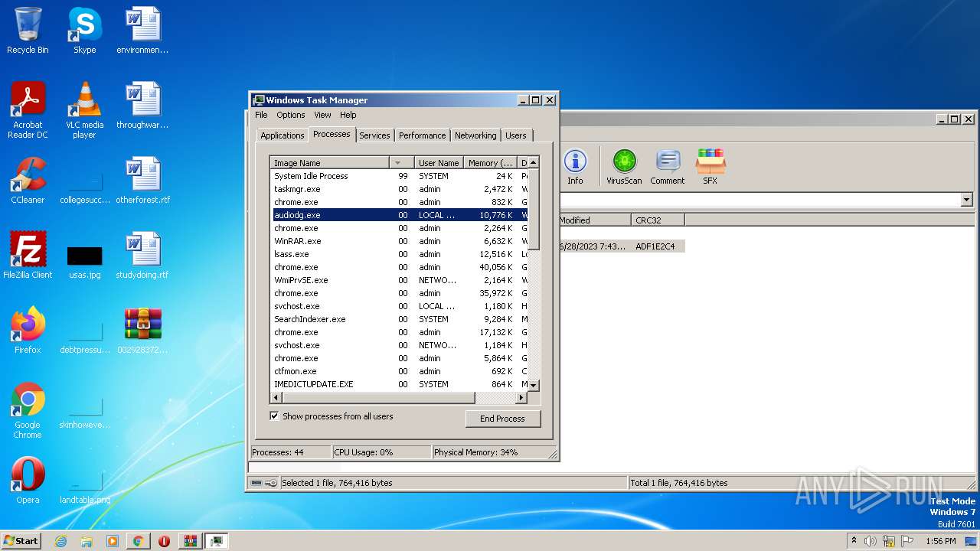Open the Help menu in Task Manager

click(x=348, y=115)
